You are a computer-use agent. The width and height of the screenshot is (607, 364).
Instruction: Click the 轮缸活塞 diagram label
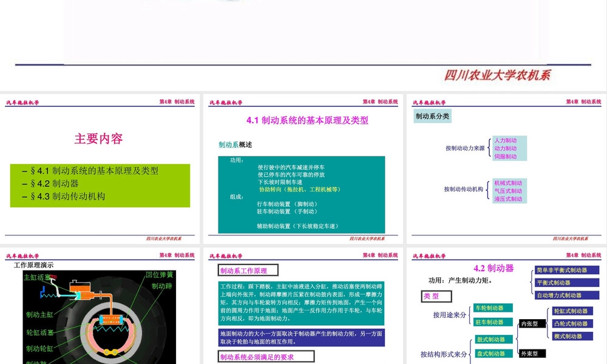click(x=39, y=332)
